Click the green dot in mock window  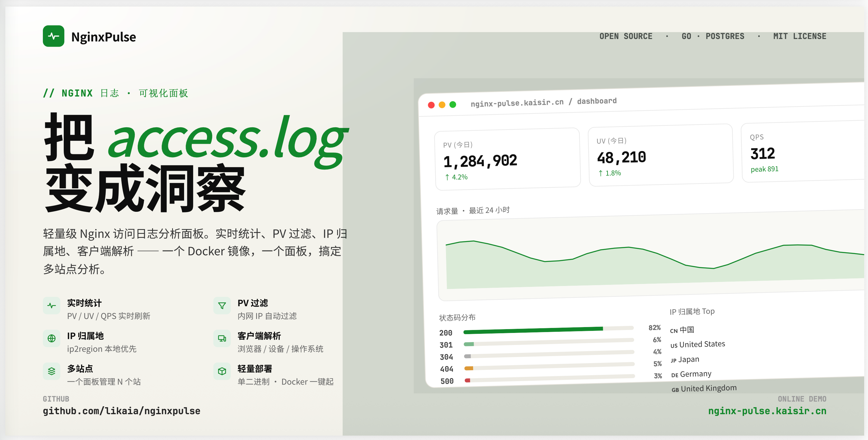tap(453, 104)
